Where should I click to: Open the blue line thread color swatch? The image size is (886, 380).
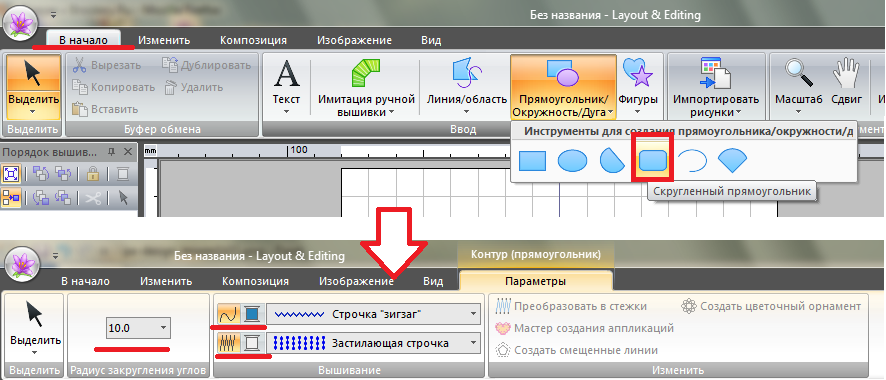point(253,314)
